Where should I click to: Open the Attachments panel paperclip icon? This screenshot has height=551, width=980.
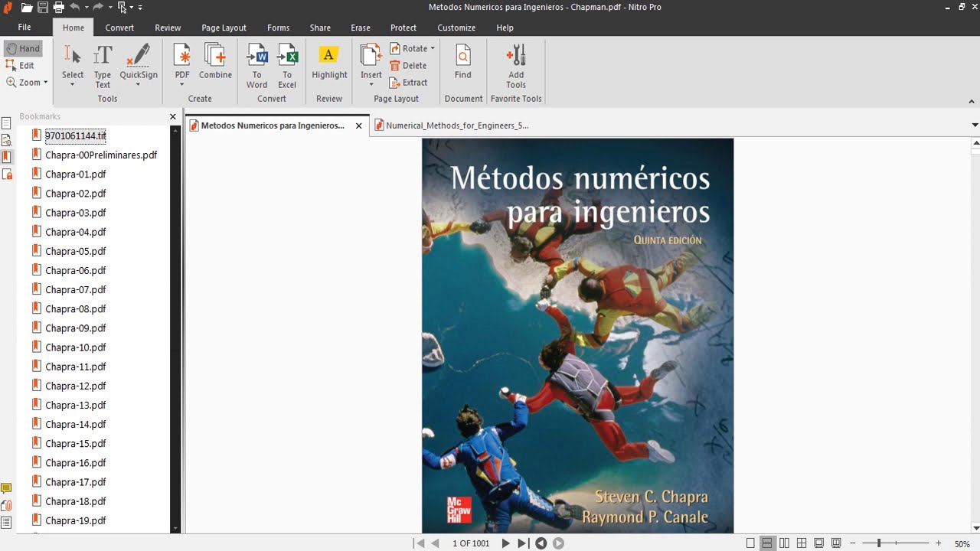pos(6,505)
